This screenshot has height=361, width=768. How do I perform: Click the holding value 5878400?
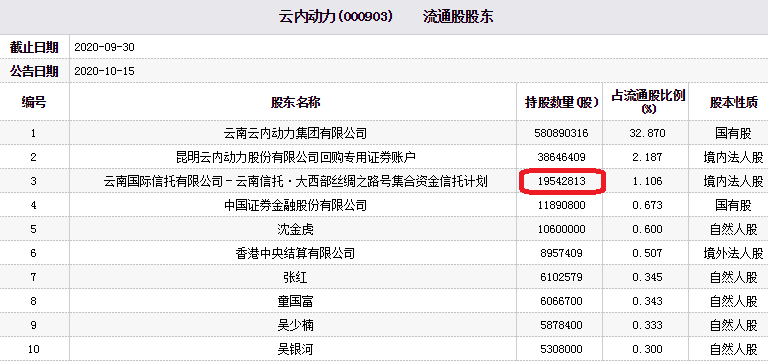pos(562,325)
